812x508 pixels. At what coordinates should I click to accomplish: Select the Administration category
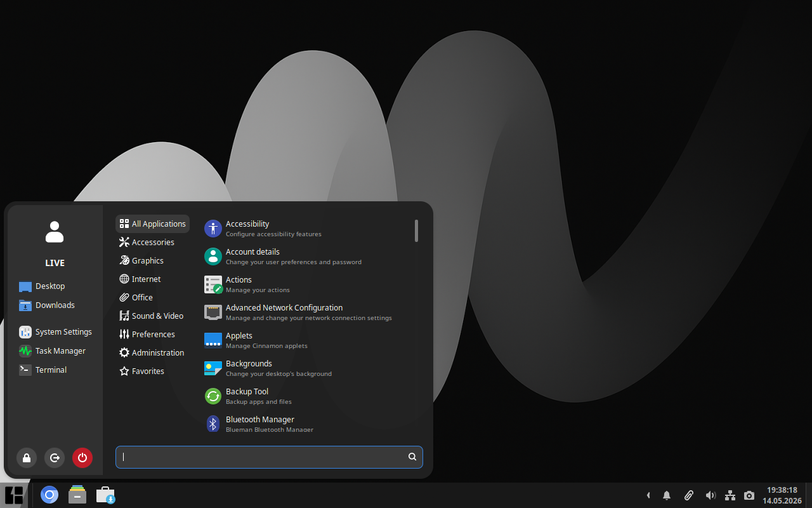click(x=152, y=352)
